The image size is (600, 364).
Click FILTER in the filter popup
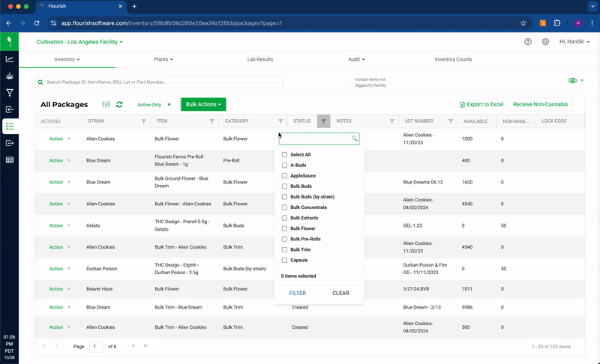tap(297, 293)
